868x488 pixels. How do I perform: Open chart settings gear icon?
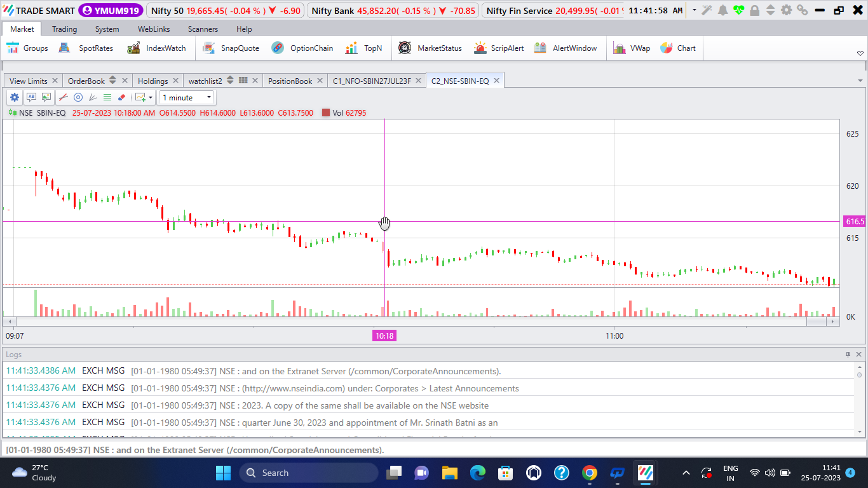[x=15, y=97]
